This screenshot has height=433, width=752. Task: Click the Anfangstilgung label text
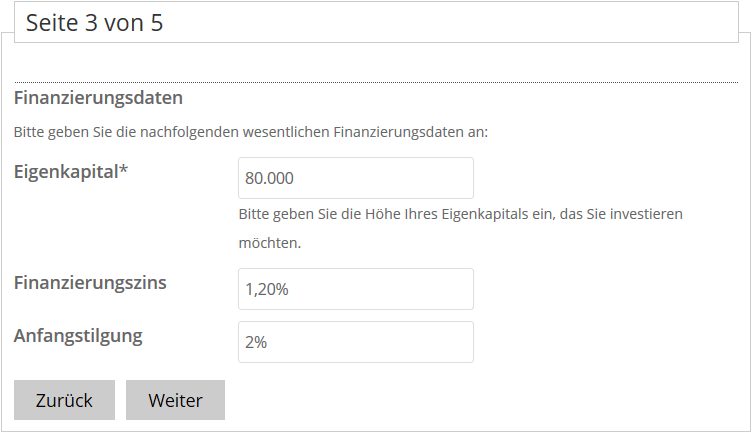pyautogui.click(x=78, y=335)
